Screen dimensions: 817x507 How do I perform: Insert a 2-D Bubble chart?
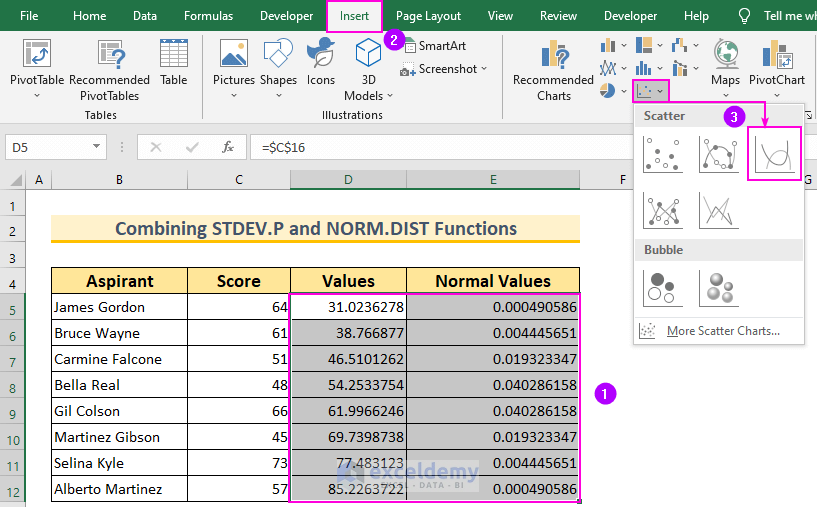click(662, 288)
